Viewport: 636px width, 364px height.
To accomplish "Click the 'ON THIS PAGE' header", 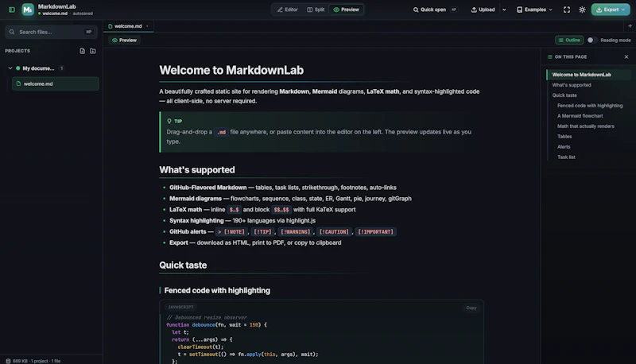I will 570,56.
